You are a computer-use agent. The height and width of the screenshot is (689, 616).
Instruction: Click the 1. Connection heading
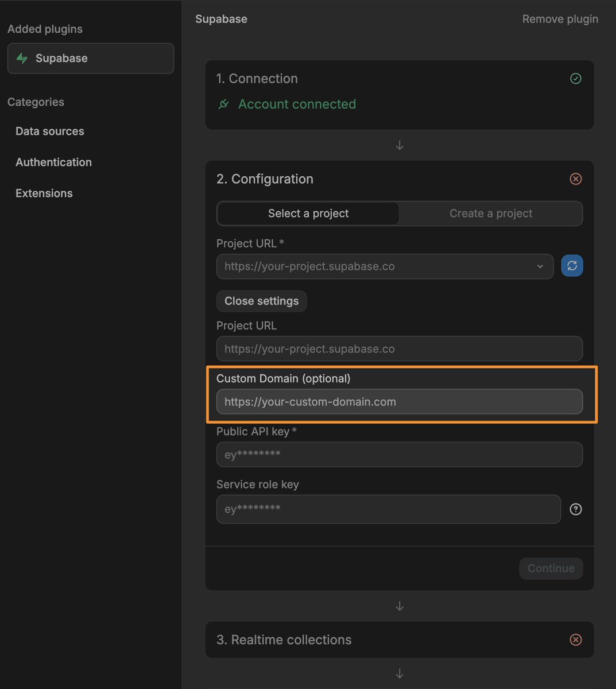click(257, 79)
